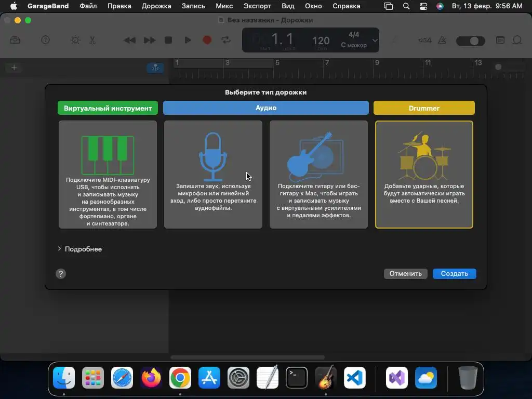Open Spotlight search in menu bar

(x=406, y=6)
